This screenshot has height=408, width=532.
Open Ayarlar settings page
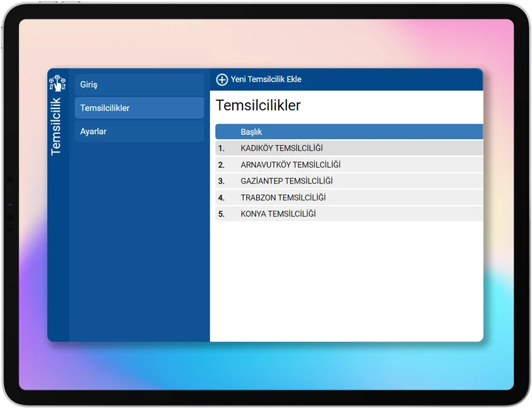tap(139, 131)
